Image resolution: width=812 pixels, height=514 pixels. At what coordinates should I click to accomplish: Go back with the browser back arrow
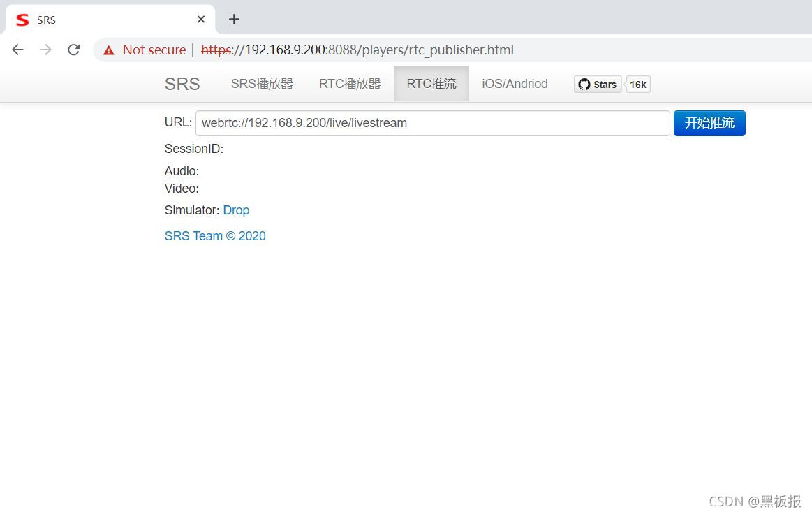tap(17, 50)
